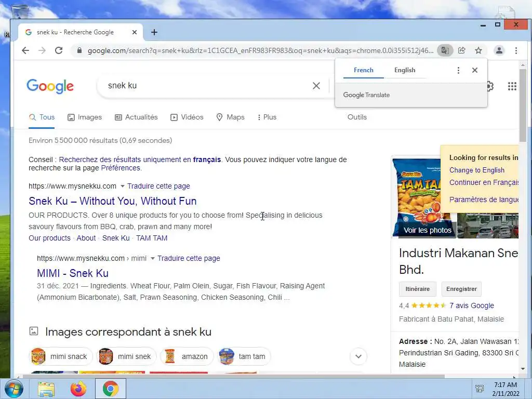532x399 pixels.
Task: Open 'MIMI - Snek Ku' result
Action: (73, 273)
